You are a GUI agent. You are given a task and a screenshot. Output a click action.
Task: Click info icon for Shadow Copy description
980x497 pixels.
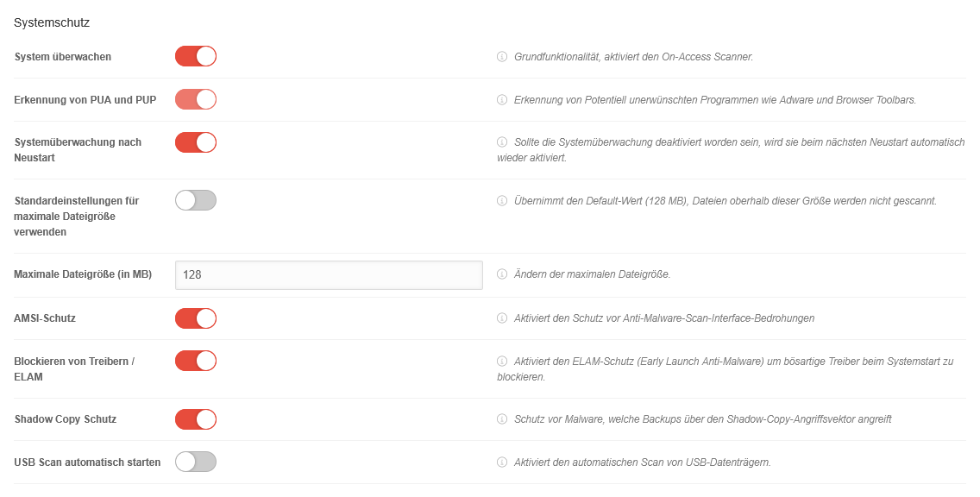click(502, 419)
